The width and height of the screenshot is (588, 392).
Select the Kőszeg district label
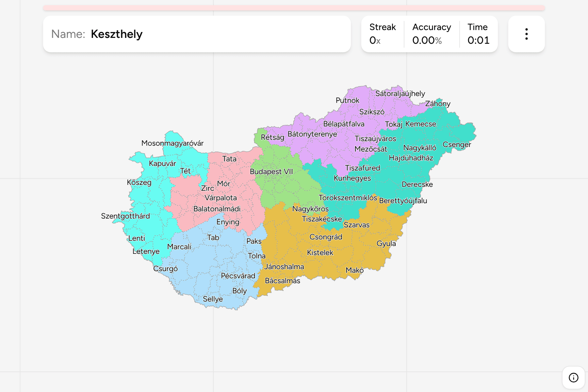click(x=139, y=182)
